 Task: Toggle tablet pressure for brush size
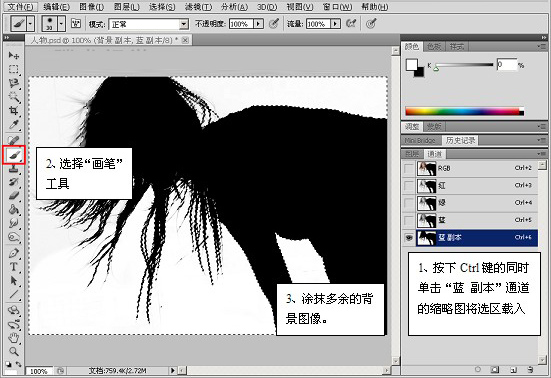click(x=371, y=24)
